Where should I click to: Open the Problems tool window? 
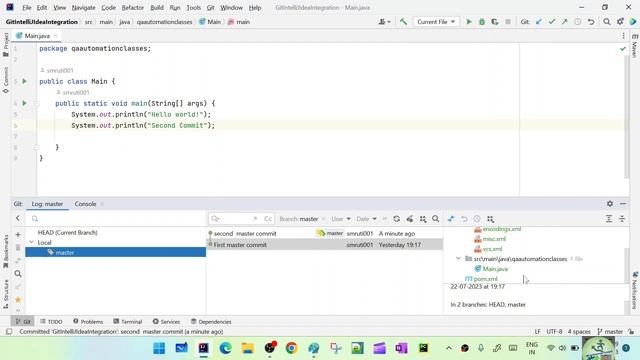(88, 322)
